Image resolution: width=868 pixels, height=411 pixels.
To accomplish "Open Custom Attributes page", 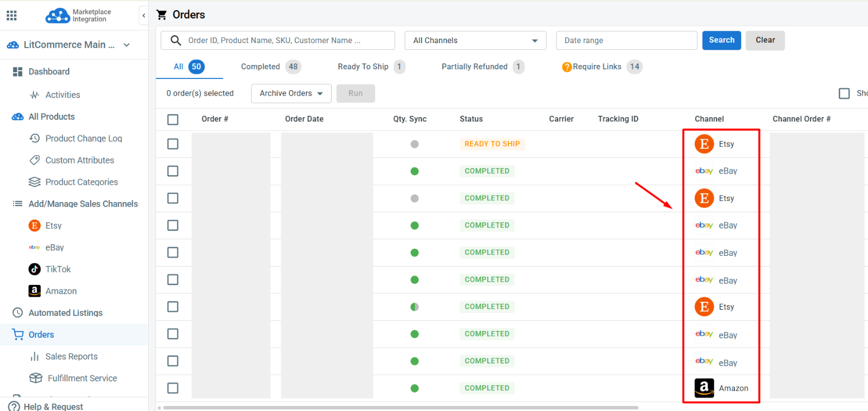I will coord(80,160).
